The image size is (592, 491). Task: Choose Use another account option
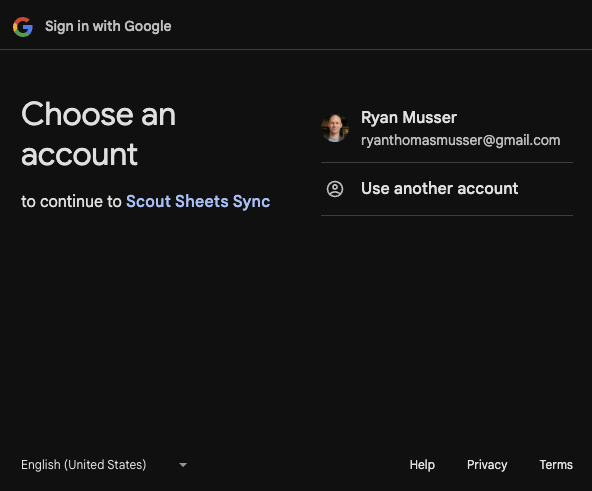pos(447,189)
